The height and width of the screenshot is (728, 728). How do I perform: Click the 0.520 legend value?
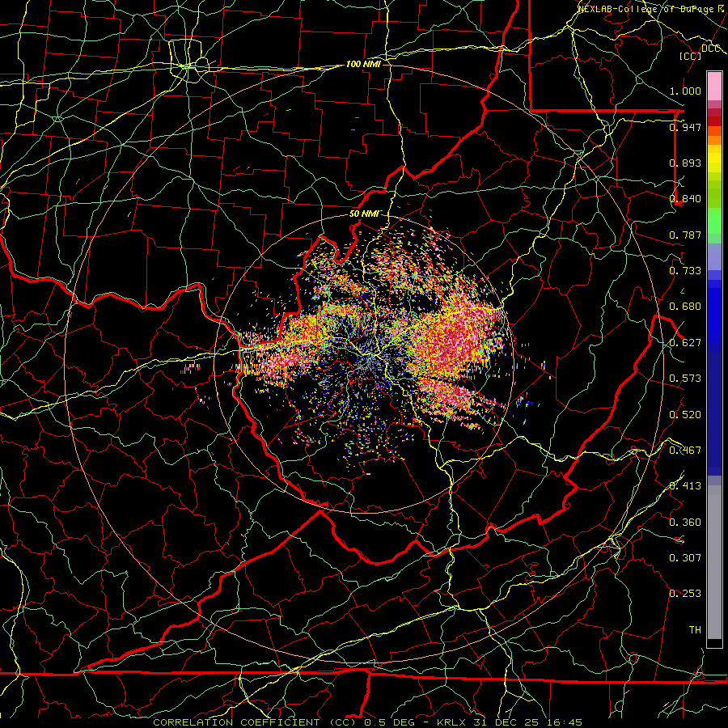(685, 415)
